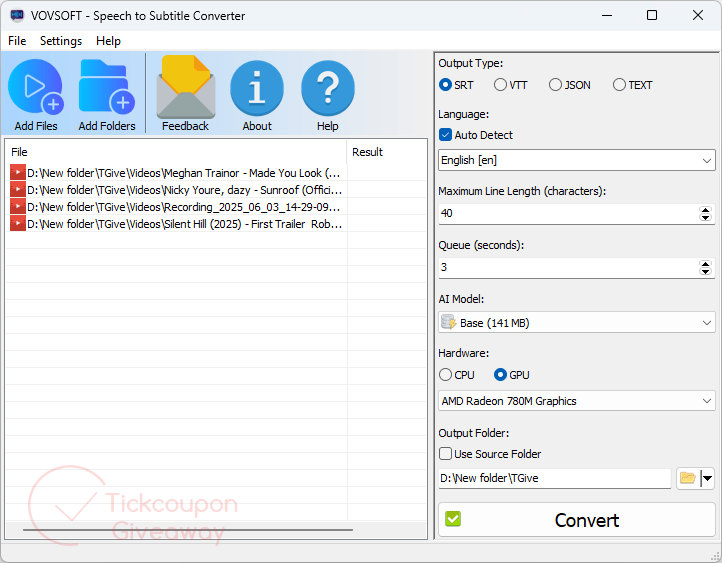Open the File menu
The height and width of the screenshot is (563, 722).
pyautogui.click(x=17, y=41)
